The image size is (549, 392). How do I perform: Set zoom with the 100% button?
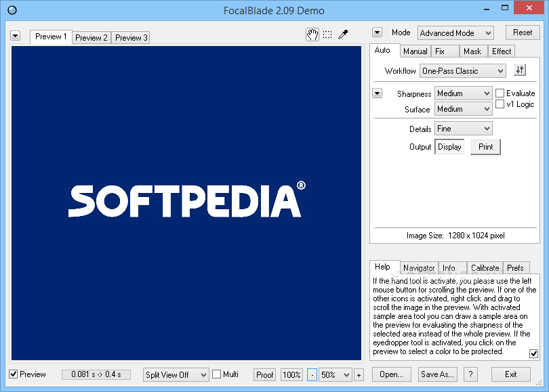coord(291,375)
